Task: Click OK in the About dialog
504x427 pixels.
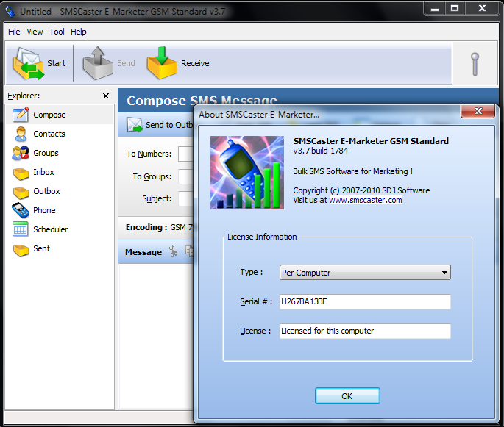Action: click(x=347, y=396)
